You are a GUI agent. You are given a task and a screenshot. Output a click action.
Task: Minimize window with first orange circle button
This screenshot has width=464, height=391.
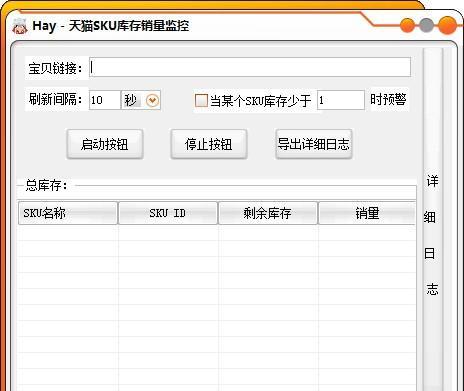[408, 25]
